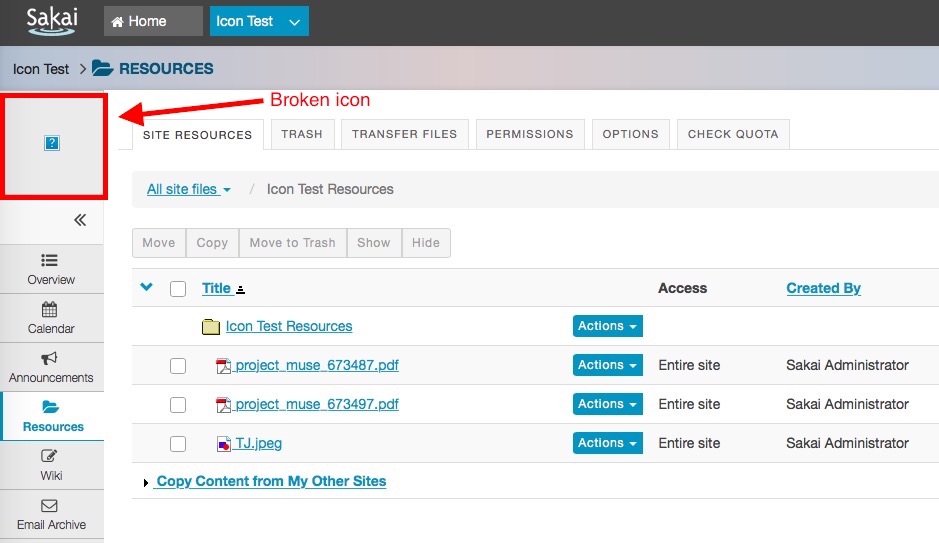Open project_muse_673497.pdf file link

pos(317,404)
